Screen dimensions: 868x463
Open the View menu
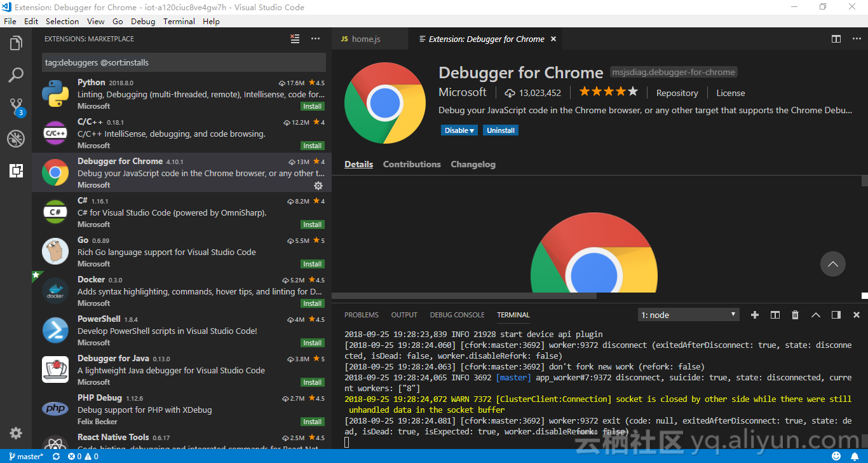coord(96,21)
